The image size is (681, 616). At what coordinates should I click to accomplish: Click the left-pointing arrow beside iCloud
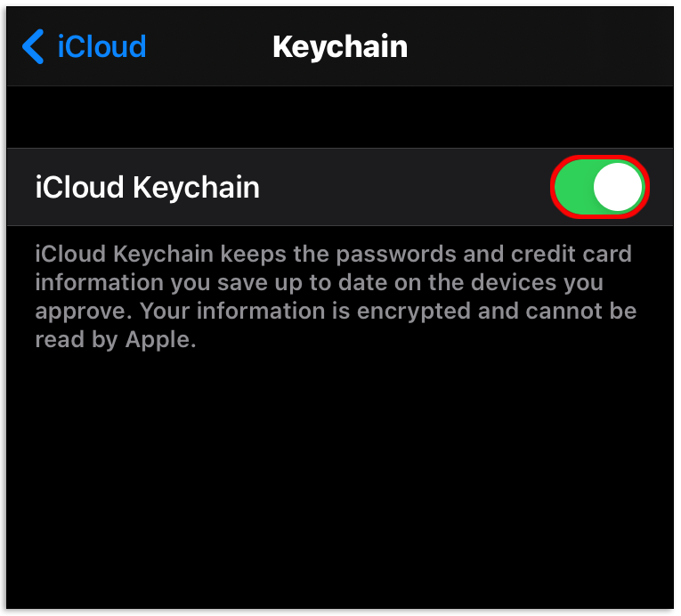pos(34,46)
